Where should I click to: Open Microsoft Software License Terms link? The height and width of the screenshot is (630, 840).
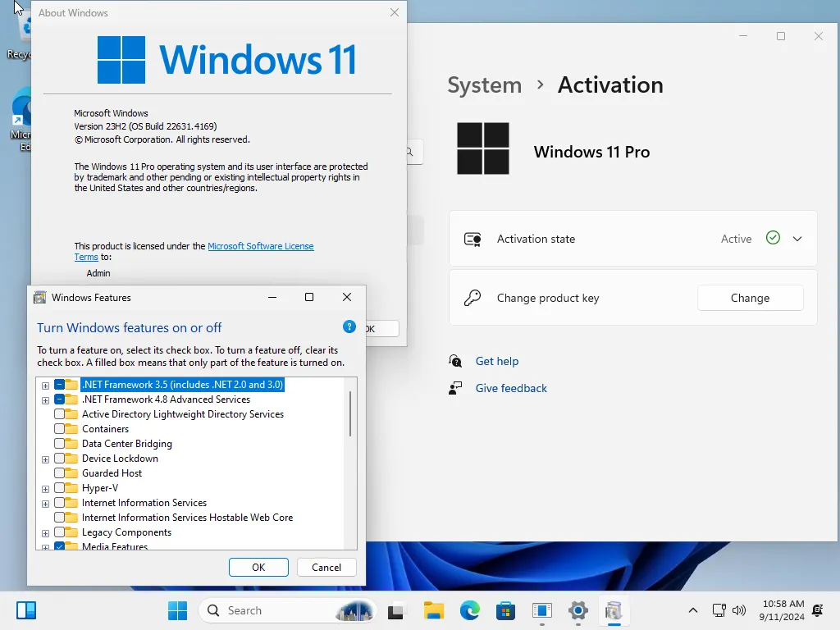coord(260,246)
